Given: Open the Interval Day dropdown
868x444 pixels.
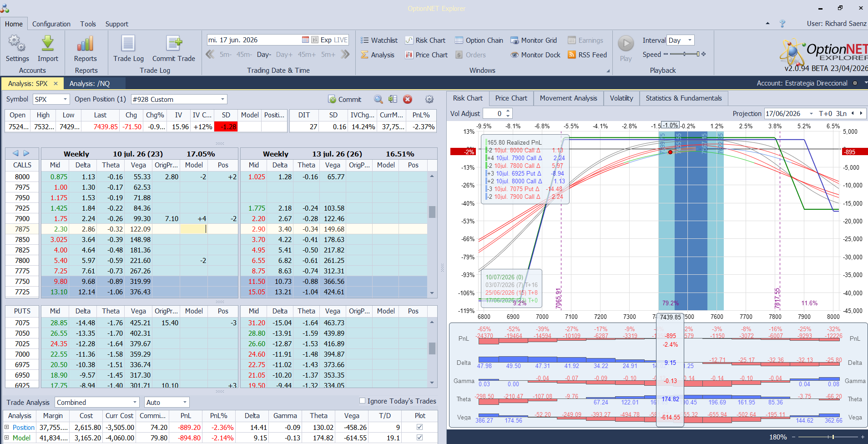Looking at the screenshot, I should [x=690, y=40].
